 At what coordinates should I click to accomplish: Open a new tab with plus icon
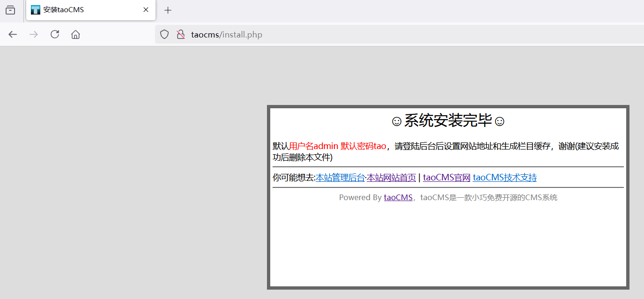(x=168, y=10)
